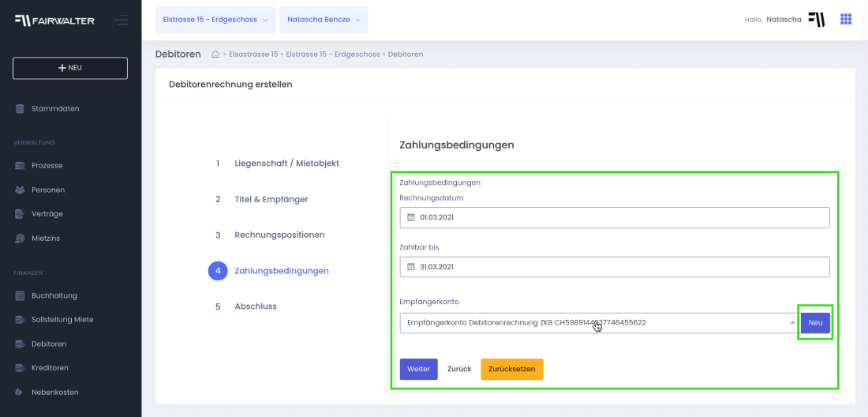Expand the Natascha Bencze dropdown
Image resolution: width=868 pixels, height=417 pixels.
(x=324, y=20)
